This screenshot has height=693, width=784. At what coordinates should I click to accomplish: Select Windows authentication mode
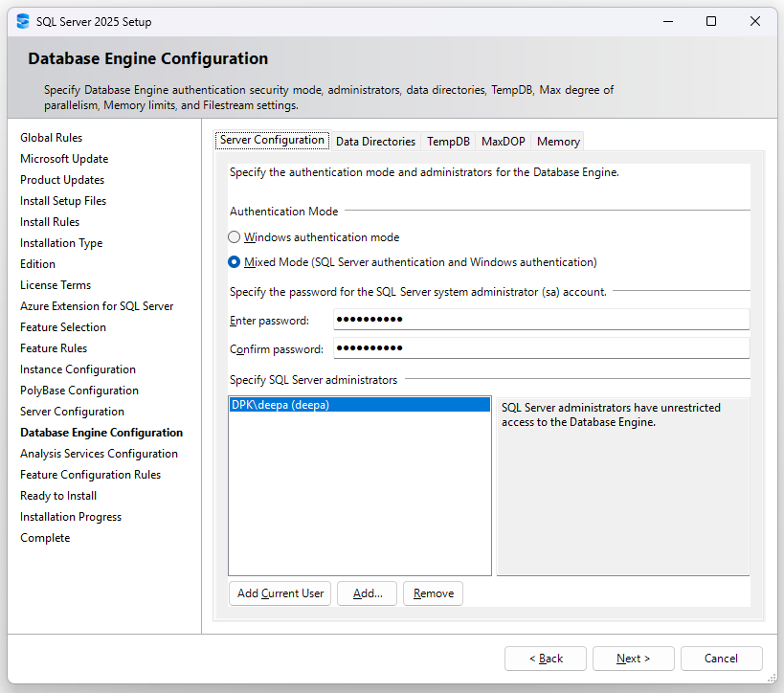234,236
